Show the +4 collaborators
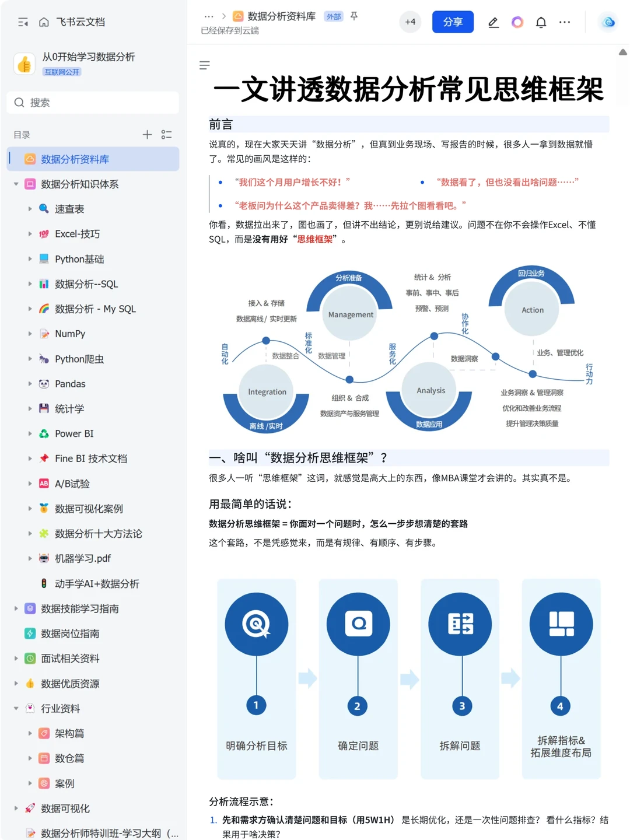This screenshot has height=840, width=630. point(411,22)
